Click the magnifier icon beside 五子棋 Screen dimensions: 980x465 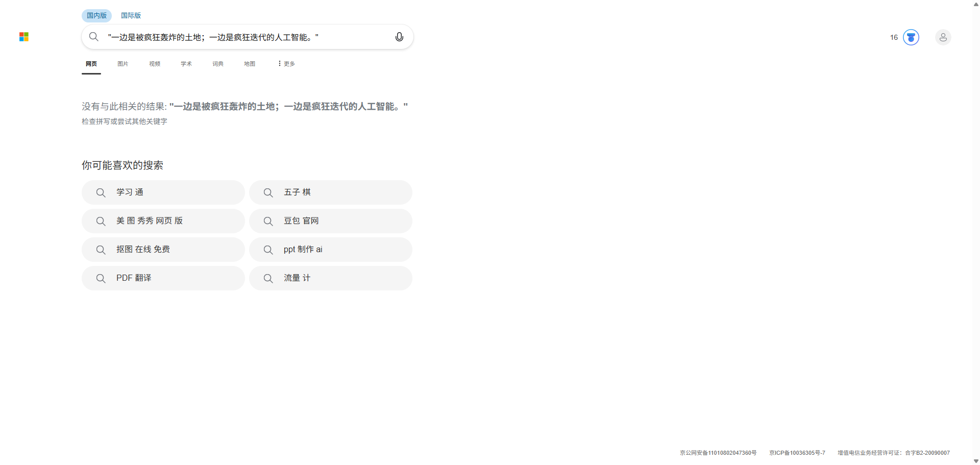point(268,192)
